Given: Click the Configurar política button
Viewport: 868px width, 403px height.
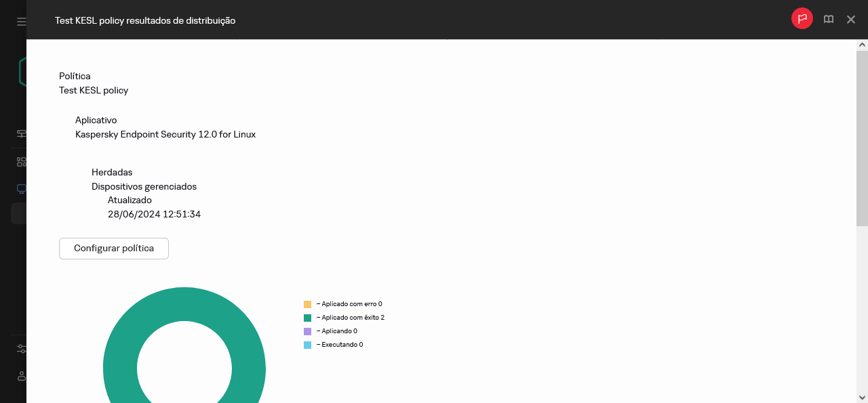Looking at the screenshot, I should 114,249.
